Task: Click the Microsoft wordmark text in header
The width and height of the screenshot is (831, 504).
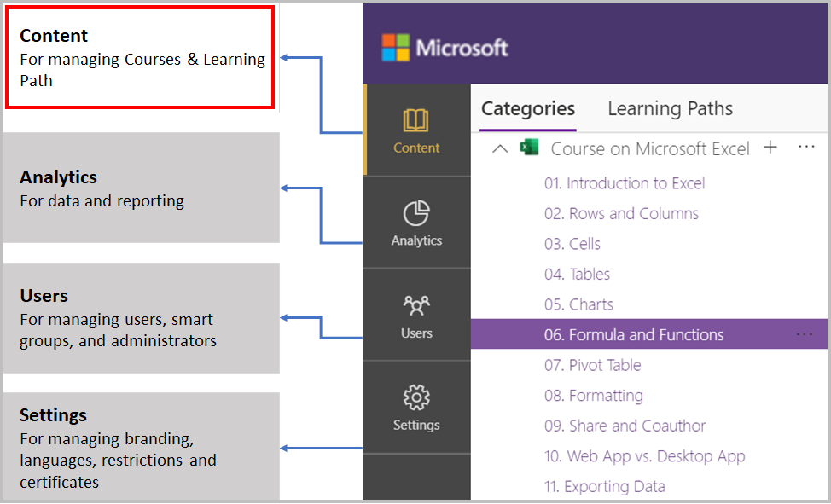Action: (462, 48)
